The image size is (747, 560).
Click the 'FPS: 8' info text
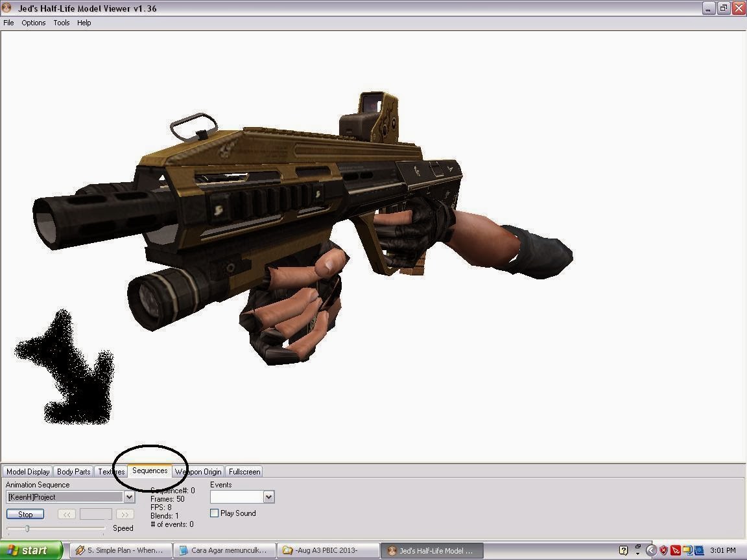pyautogui.click(x=161, y=507)
